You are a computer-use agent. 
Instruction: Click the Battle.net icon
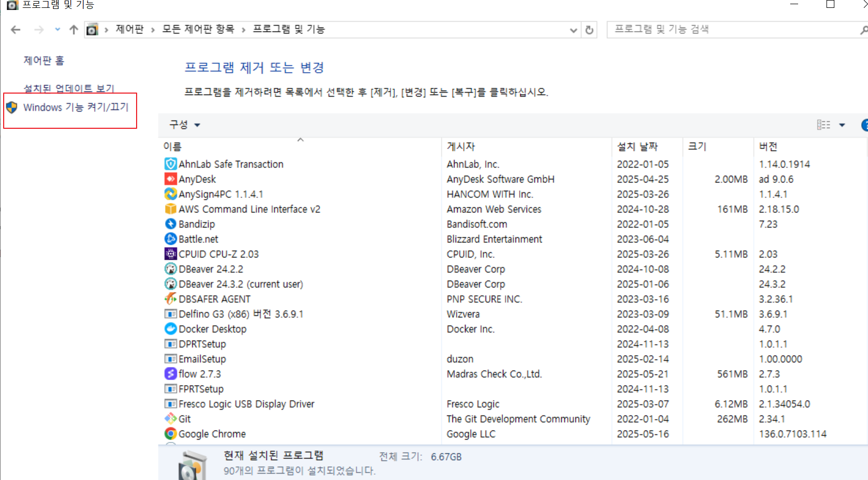coord(170,239)
